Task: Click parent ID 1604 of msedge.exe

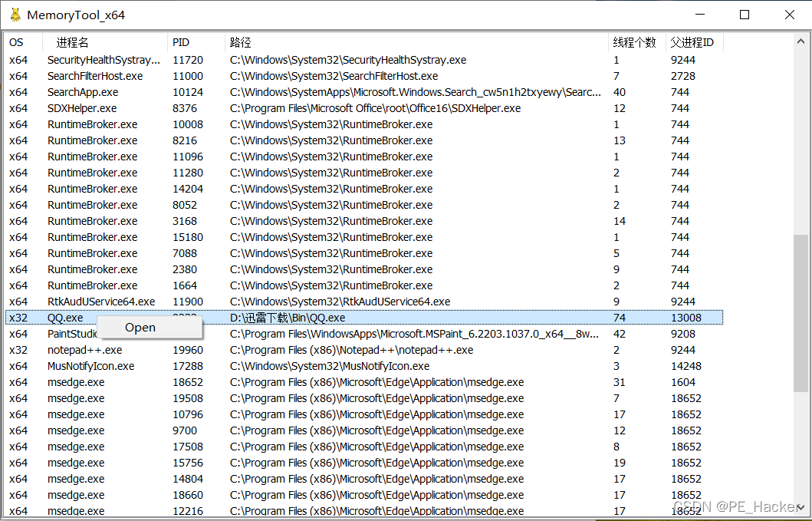Action: 683,381
